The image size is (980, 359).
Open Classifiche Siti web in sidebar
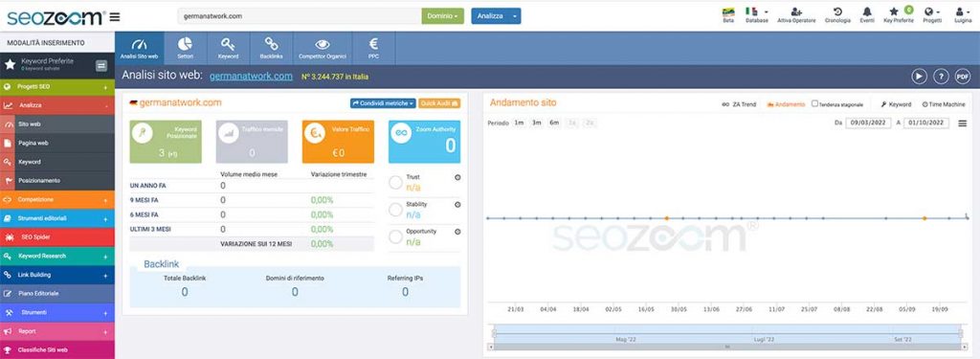57,349
